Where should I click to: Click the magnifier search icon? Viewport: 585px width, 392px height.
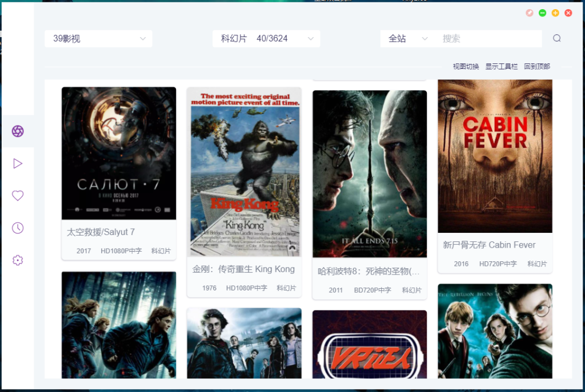coord(557,39)
